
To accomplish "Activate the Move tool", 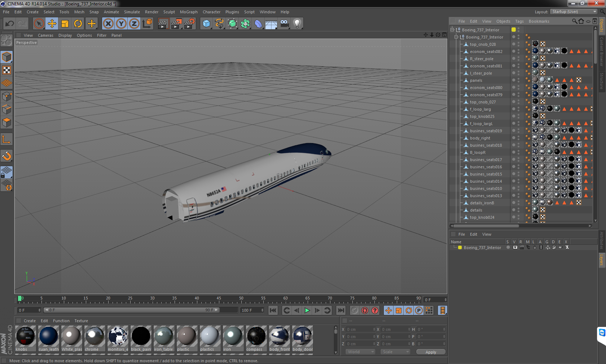I will pyautogui.click(x=52, y=24).
